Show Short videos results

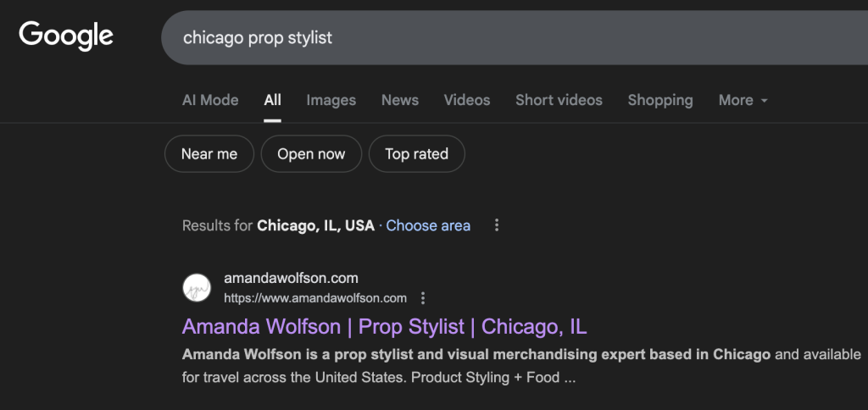pos(559,100)
